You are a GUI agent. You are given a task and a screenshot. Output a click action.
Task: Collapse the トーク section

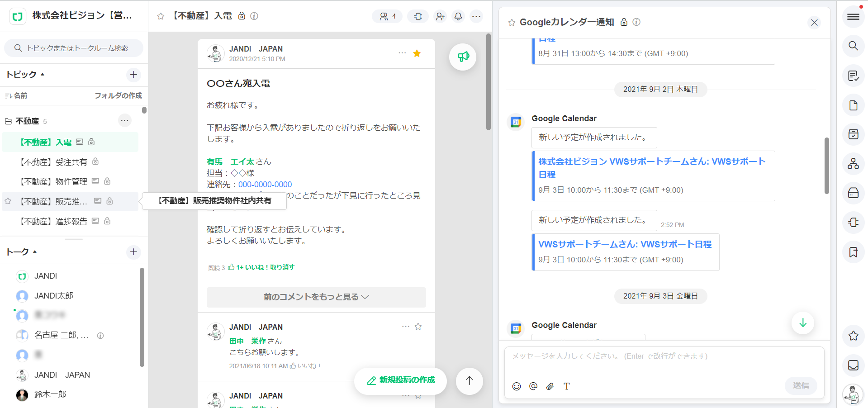(21, 252)
